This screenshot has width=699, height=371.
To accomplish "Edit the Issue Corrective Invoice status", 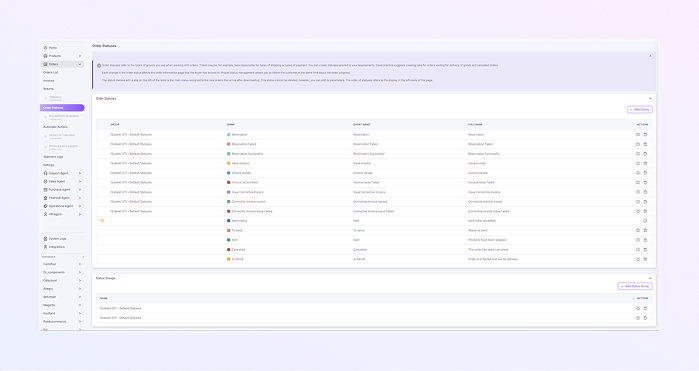I will tap(638, 192).
